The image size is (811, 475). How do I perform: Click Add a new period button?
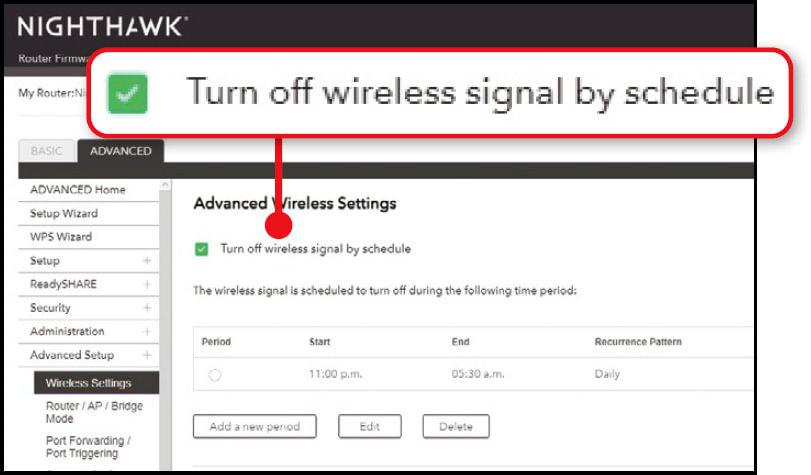click(x=254, y=426)
